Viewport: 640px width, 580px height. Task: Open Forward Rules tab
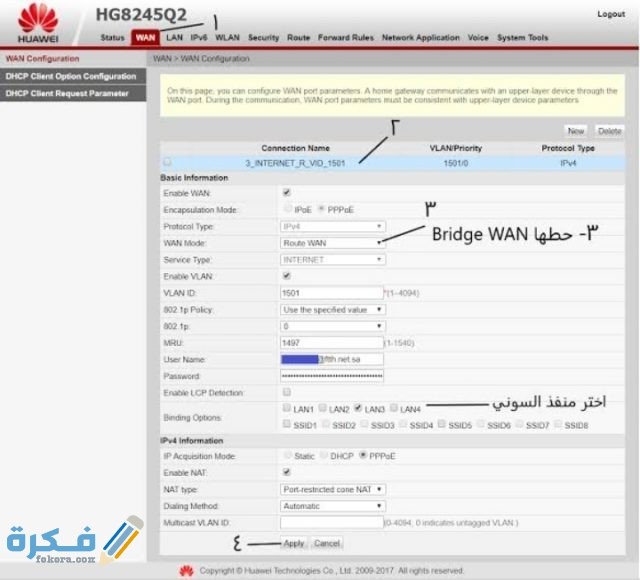(x=346, y=38)
